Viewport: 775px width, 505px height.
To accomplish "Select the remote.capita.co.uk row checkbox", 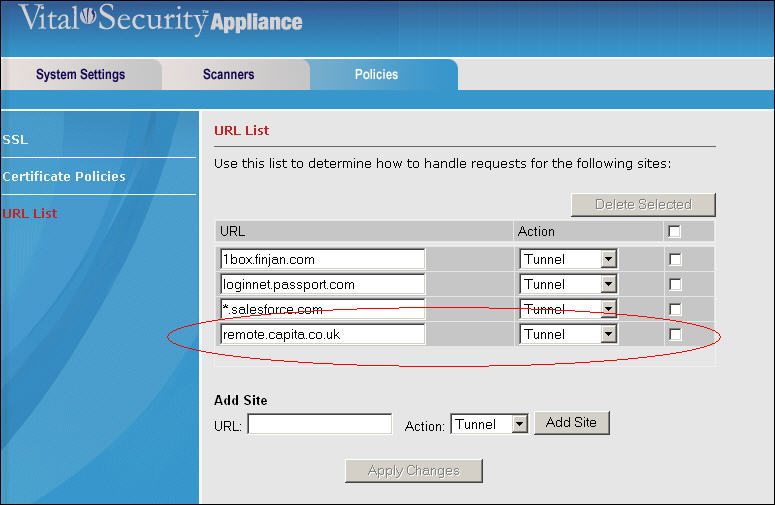I will (x=675, y=334).
